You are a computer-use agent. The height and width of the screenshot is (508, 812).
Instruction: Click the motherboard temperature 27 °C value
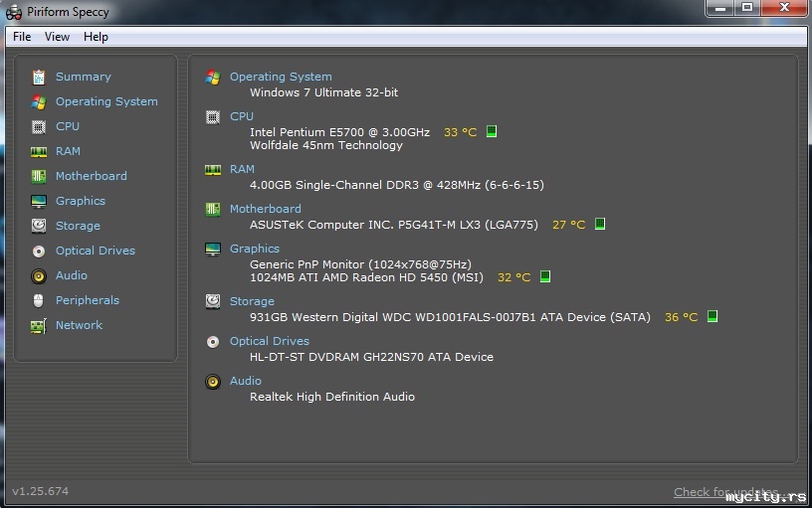pyautogui.click(x=568, y=225)
